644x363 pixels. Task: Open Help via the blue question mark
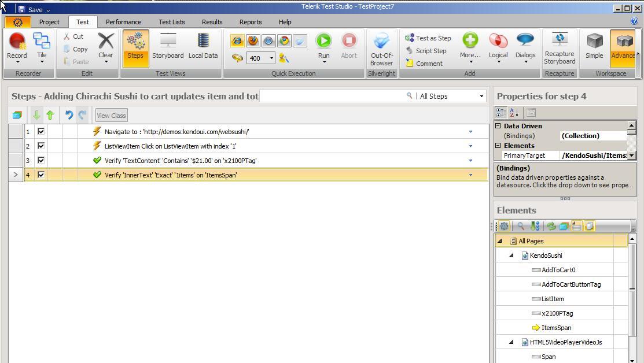634,21
